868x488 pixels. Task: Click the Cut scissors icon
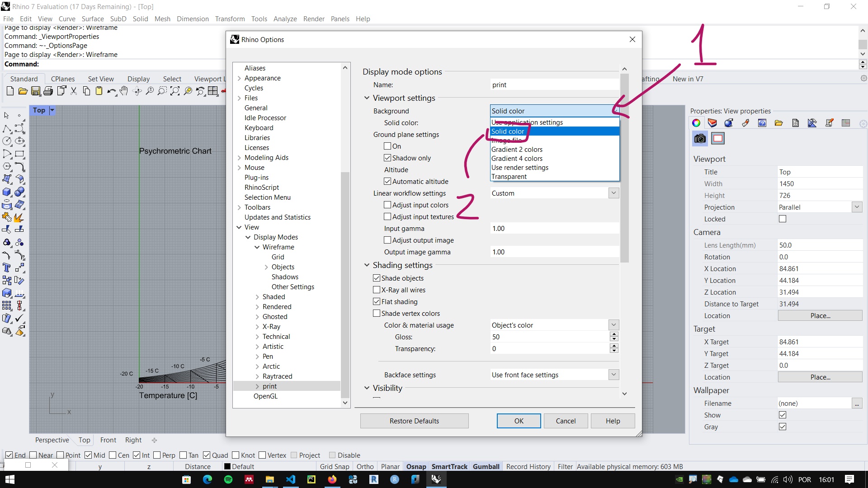point(74,91)
